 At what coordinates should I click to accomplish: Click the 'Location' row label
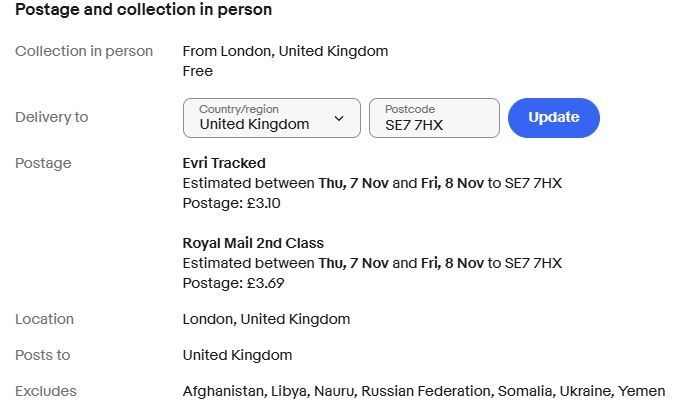[44, 319]
